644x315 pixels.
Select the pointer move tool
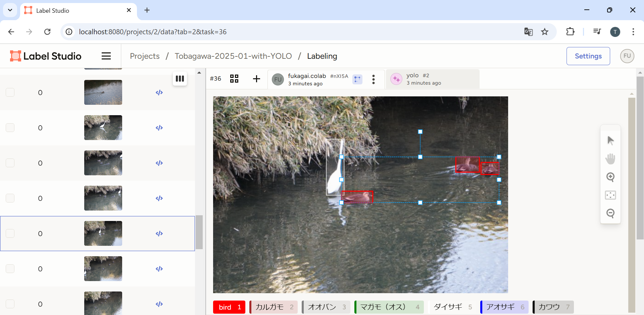(610, 140)
